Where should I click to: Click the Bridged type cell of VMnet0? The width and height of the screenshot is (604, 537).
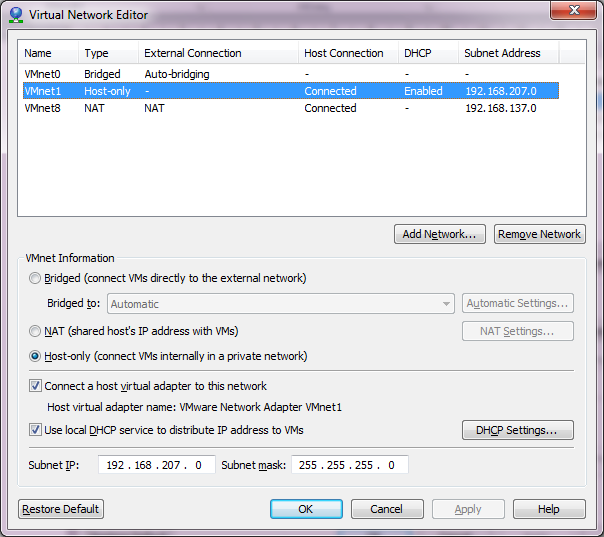[102, 74]
